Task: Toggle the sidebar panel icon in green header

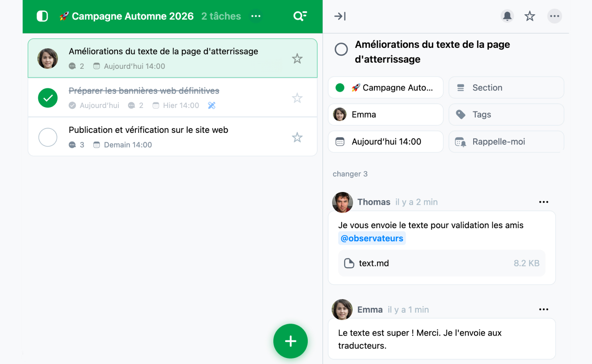Action: [42, 17]
